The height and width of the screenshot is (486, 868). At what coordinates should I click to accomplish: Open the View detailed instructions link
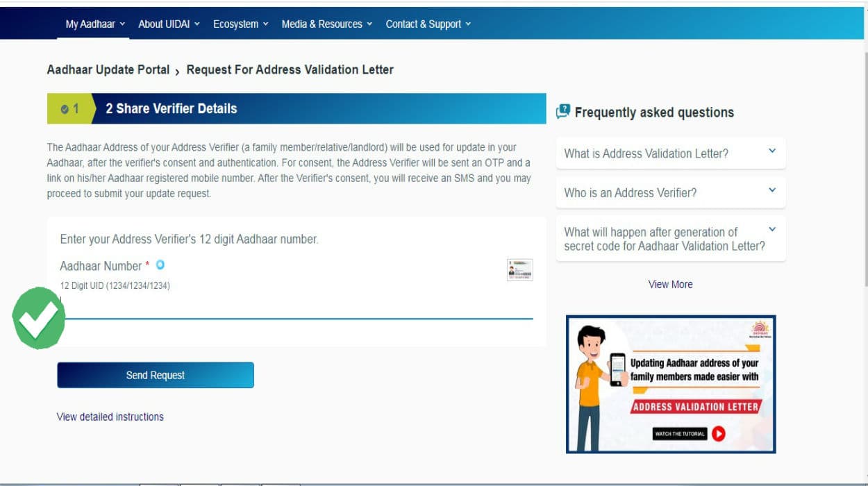click(x=110, y=417)
